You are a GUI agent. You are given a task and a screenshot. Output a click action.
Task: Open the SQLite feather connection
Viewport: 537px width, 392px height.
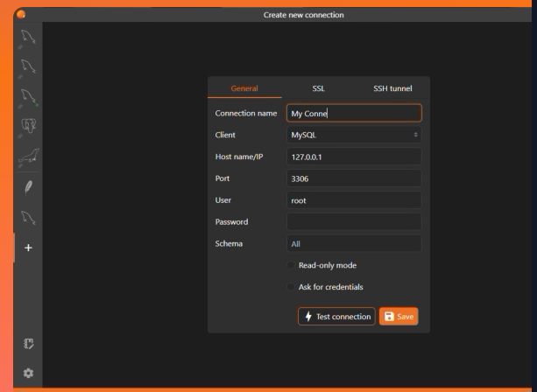28,187
